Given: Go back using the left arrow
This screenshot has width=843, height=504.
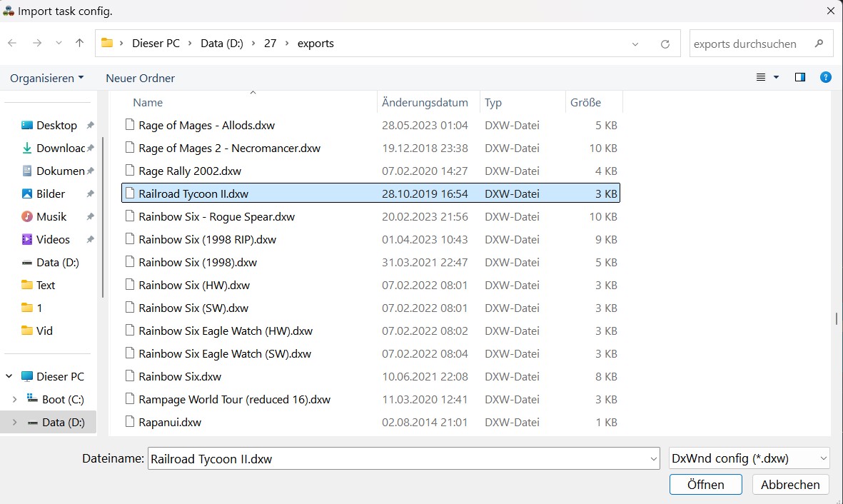Looking at the screenshot, I should [12, 43].
